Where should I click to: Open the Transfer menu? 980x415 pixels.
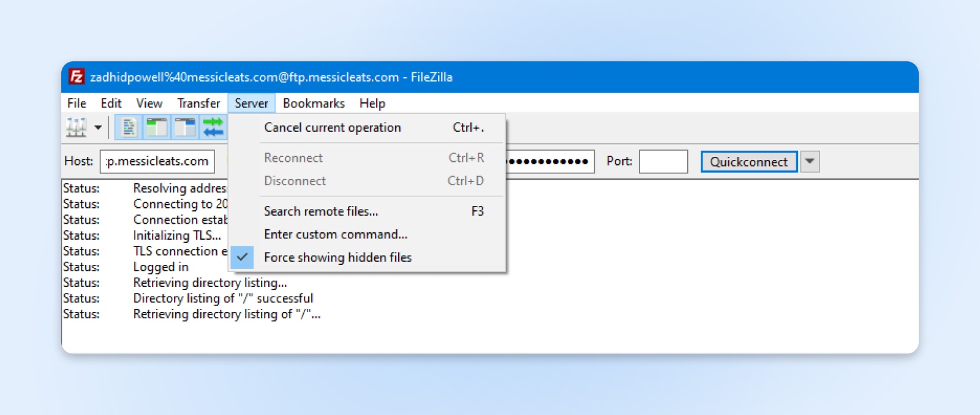coord(198,103)
